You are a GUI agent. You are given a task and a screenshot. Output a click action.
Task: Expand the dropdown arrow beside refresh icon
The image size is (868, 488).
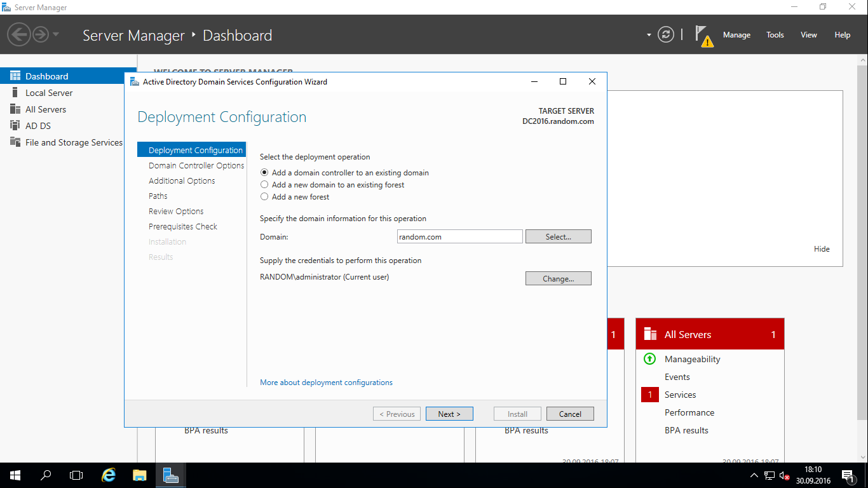[x=649, y=35]
